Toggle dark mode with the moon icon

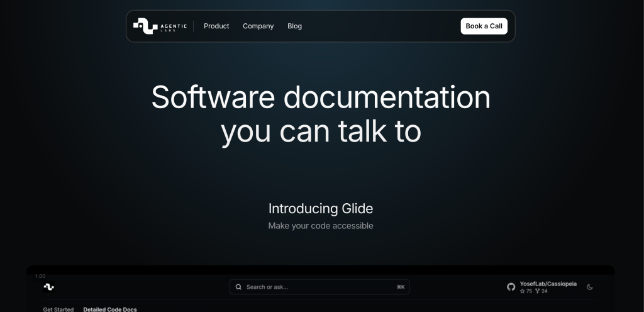[590, 287]
